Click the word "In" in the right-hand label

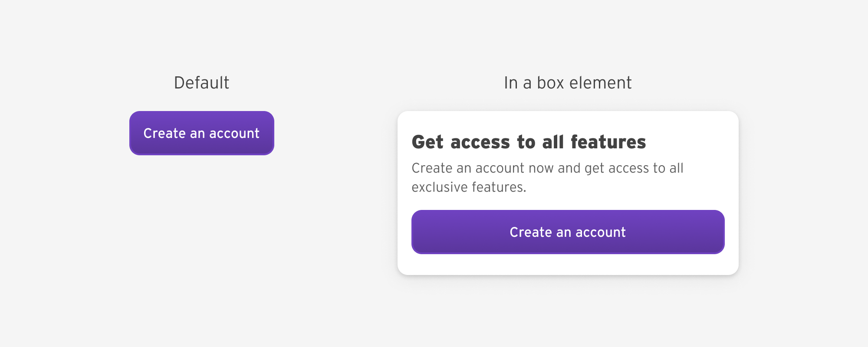(x=511, y=83)
